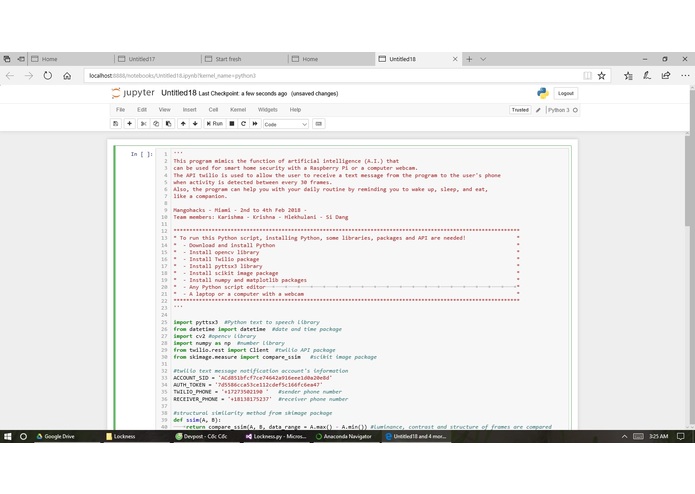Switch to Google Drive taskbar item

[x=55, y=436]
